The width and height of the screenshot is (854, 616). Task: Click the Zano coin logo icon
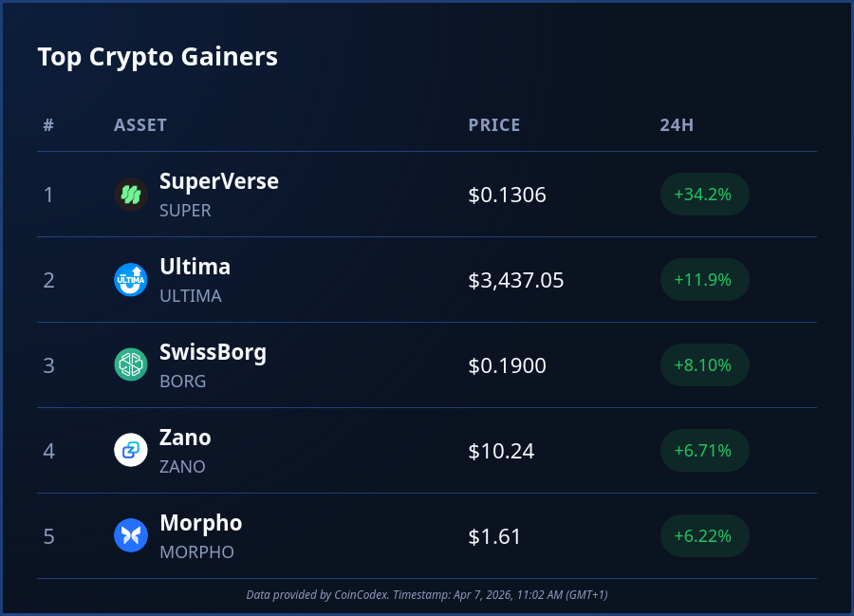click(x=131, y=451)
